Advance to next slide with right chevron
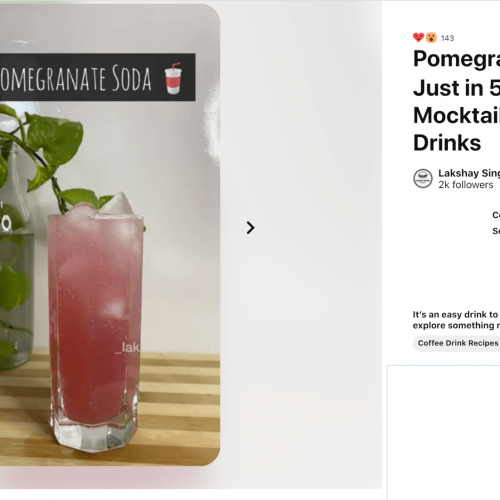500x500 pixels. pos(250,228)
